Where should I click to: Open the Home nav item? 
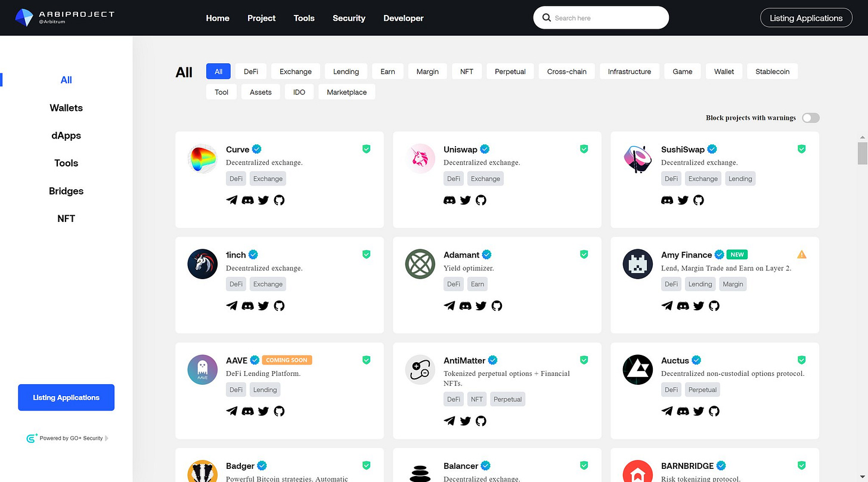click(x=218, y=18)
